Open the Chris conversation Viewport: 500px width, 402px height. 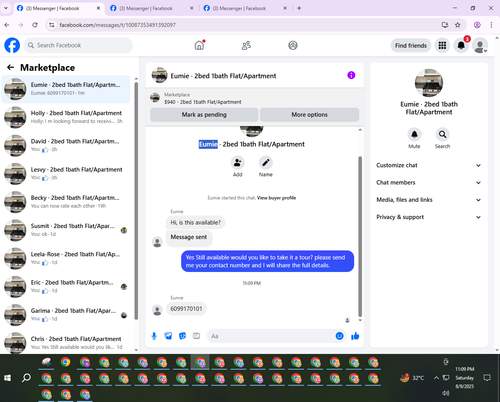[x=66, y=342]
